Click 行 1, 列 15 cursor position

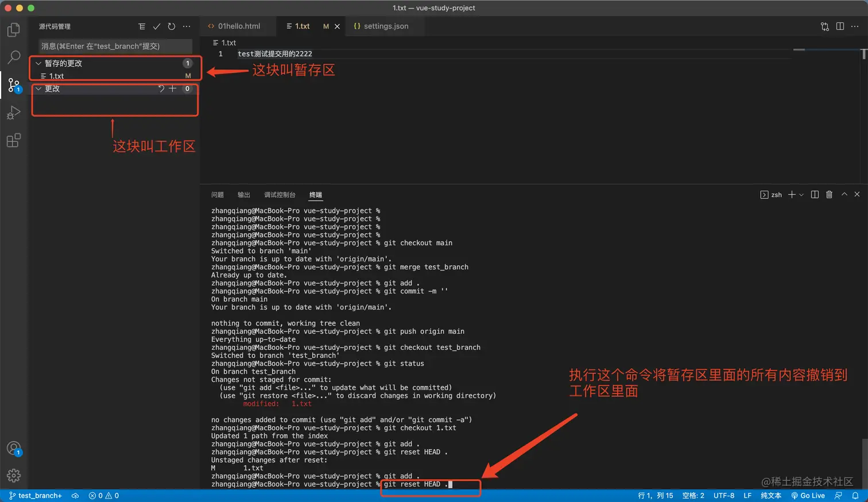tap(656, 496)
